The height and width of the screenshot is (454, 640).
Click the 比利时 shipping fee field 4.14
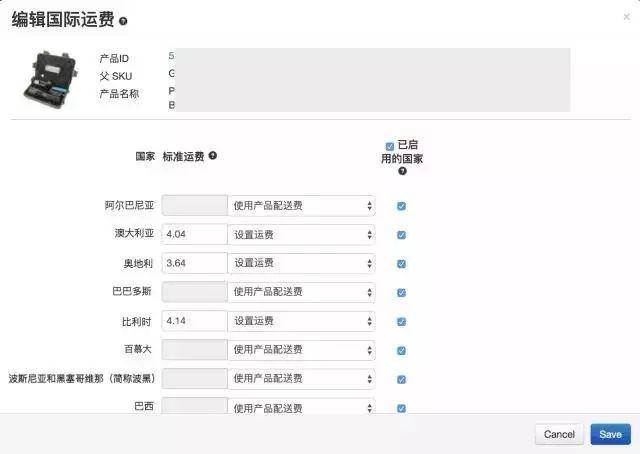pyautogui.click(x=195, y=321)
